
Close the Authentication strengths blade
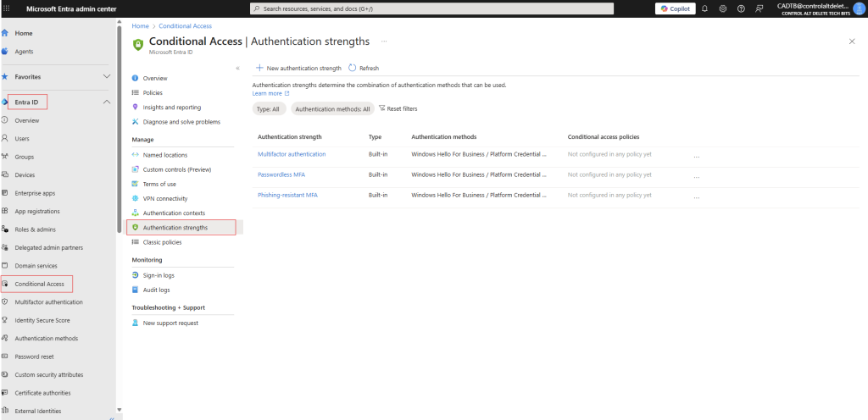click(851, 41)
